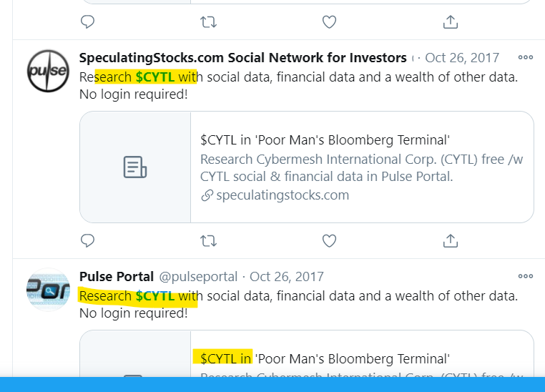Open Pulse Portal profile avatar
Viewport: 545px width, 392px height.
point(49,290)
